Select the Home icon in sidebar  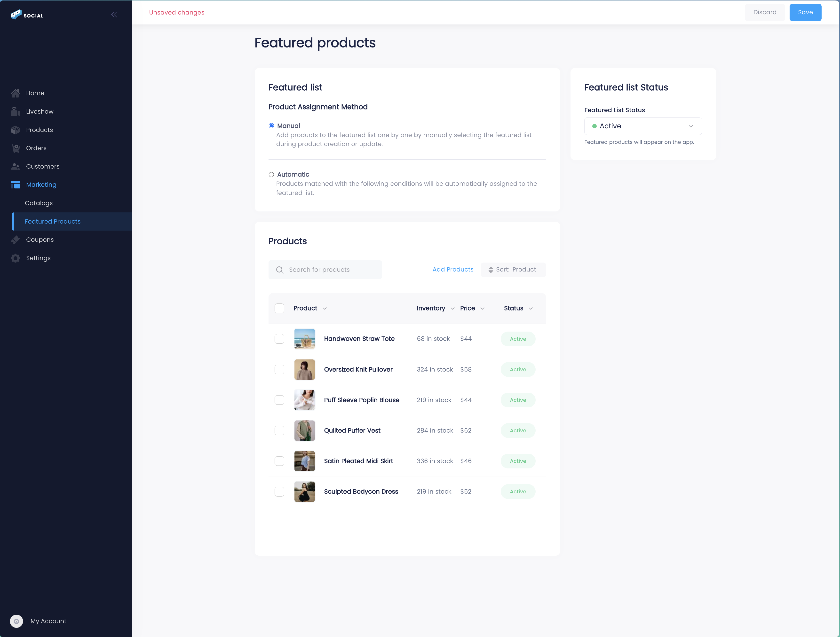(16, 93)
